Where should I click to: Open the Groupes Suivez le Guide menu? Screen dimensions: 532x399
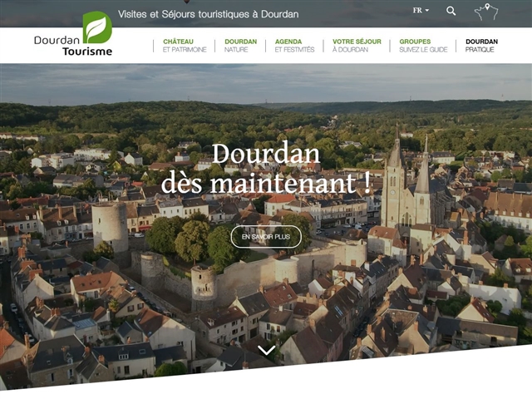click(x=423, y=46)
